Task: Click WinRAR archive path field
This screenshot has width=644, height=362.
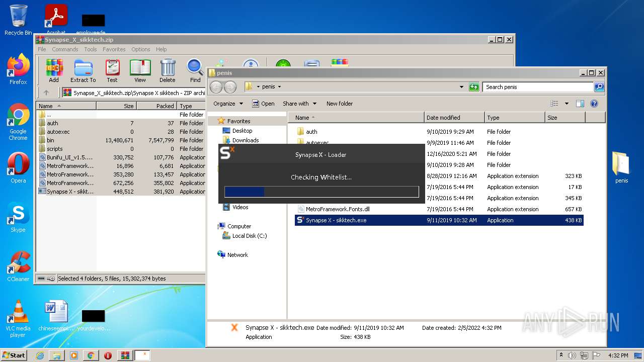Action: pyautogui.click(x=134, y=93)
